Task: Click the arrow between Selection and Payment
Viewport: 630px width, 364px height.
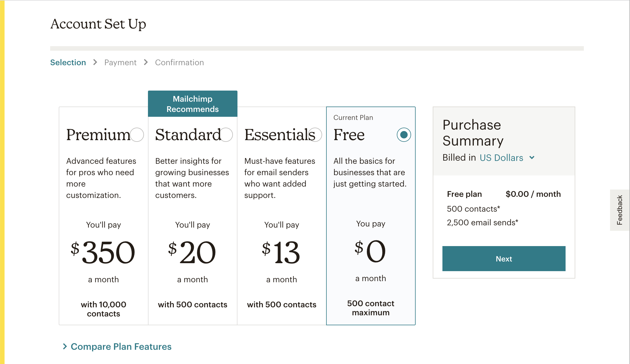Action: [95, 62]
